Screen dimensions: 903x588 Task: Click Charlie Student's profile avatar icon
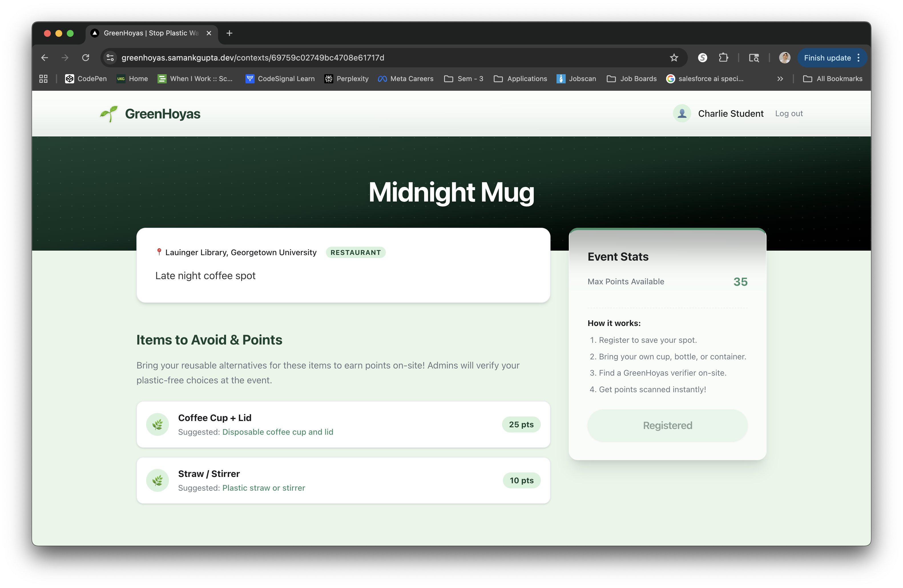pyautogui.click(x=682, y=113)
